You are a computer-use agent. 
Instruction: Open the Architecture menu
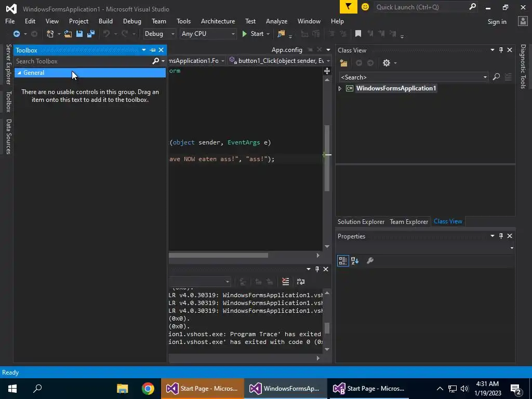pyautogui.click(x=218, y=21)
